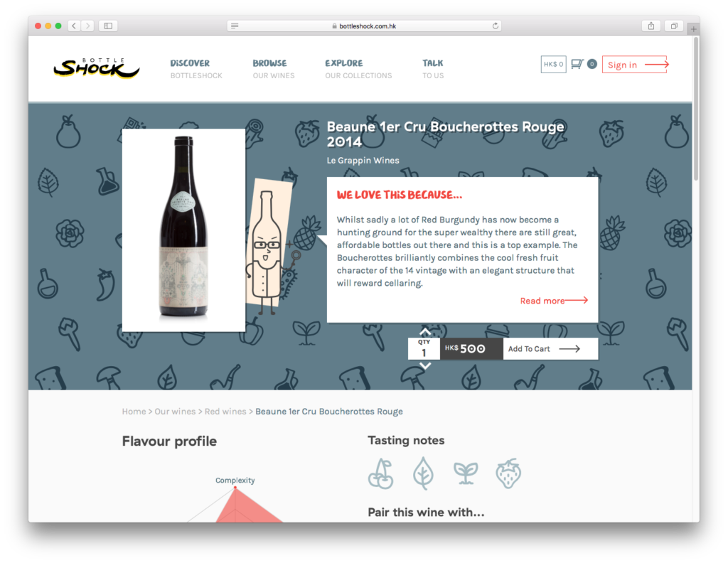The image size is (728, 563).
Task: Click the leaf tasting note icon
Action: click(x=423, y=473)
